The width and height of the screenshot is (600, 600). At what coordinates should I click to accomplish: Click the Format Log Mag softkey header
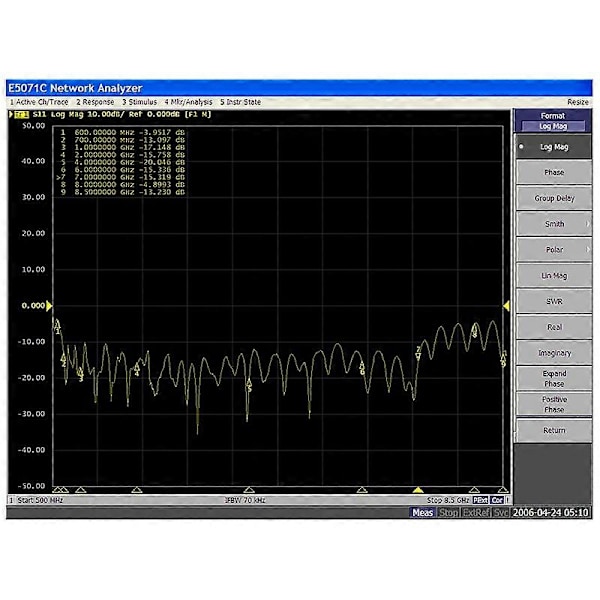(x=553, y=121)
